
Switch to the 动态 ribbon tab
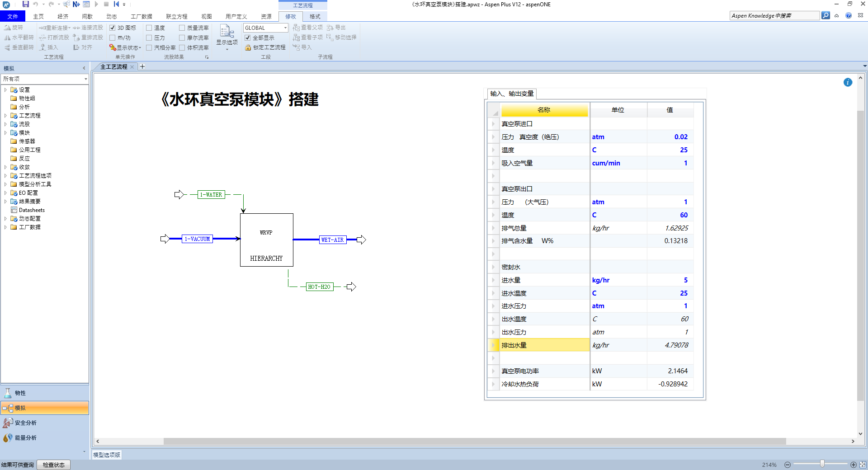point(112,16)
